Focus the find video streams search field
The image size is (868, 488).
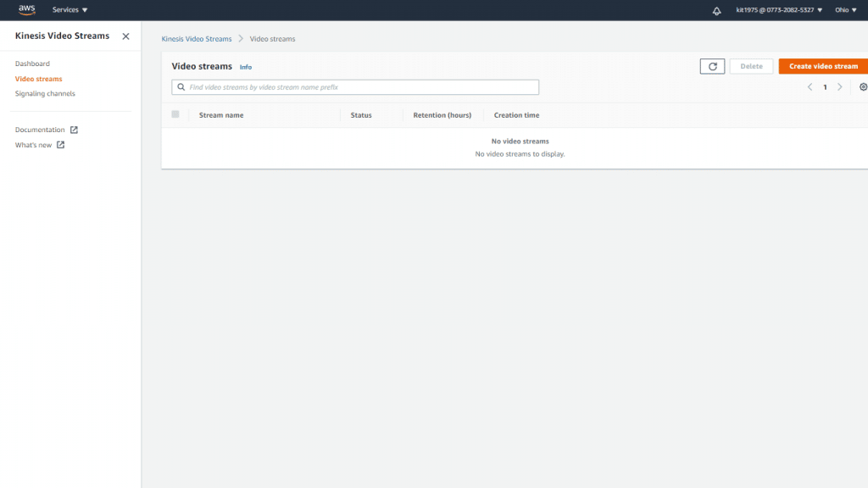[x=355, y=87]
